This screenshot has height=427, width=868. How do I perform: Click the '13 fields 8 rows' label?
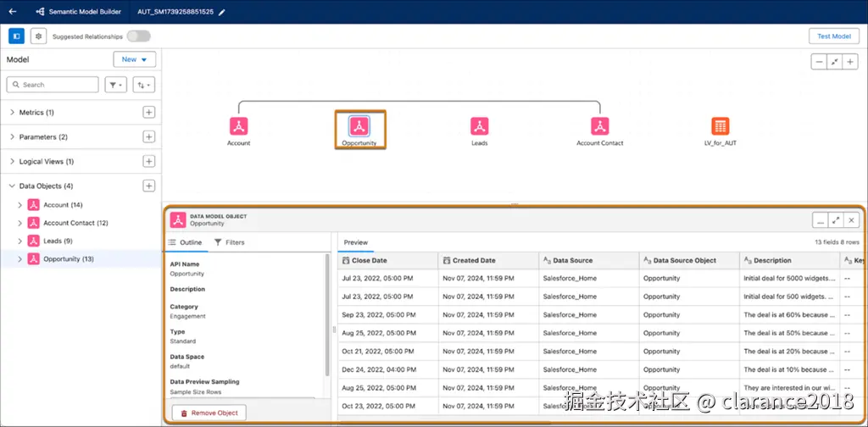[837, 242]
